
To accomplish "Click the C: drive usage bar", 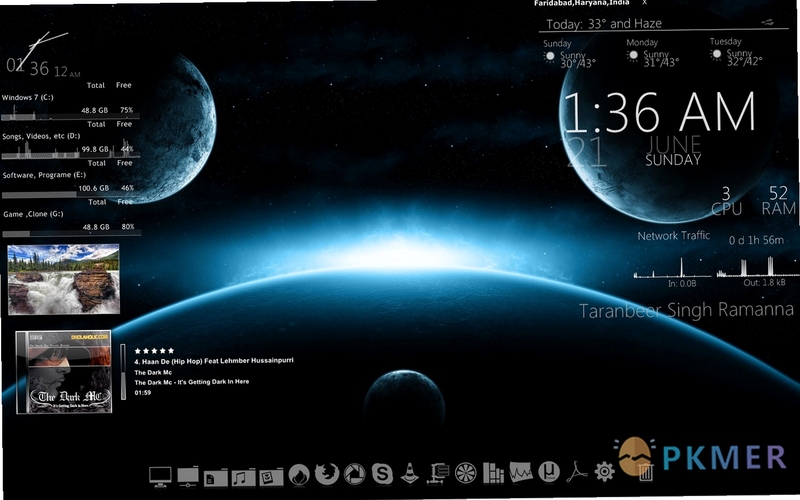I will tap(70, 118).
